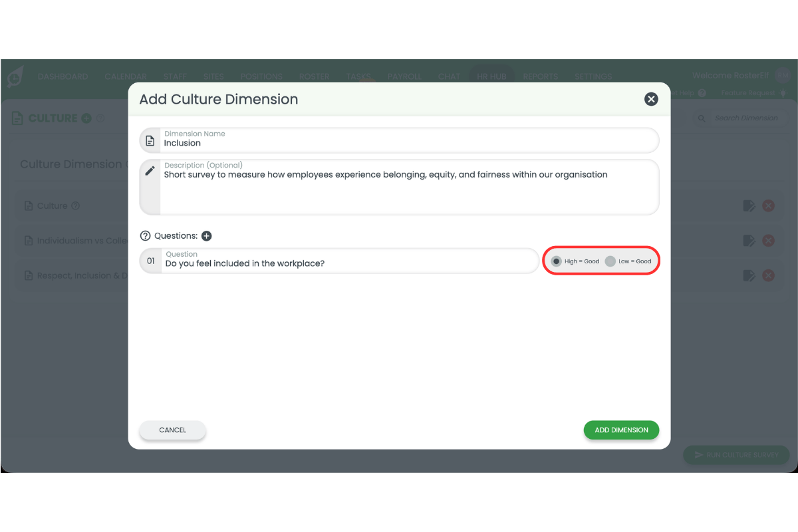The width and height of the screenshot is (798, 532).
Task: Click the magnifying glass in Search Dimension
Action: pyautogui.click(x=702, y=118)
